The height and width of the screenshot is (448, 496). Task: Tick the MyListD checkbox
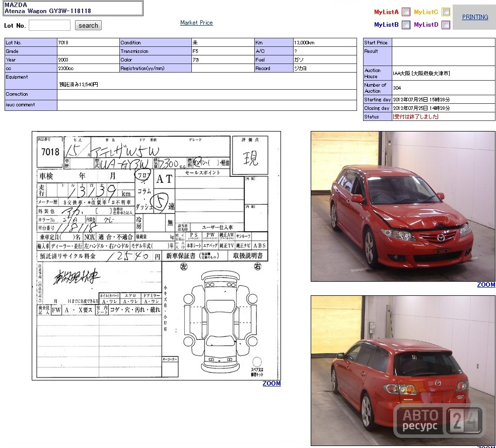click(446, 25)
